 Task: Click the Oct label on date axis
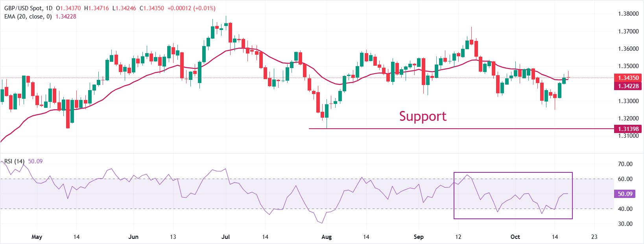click(515, 237)
